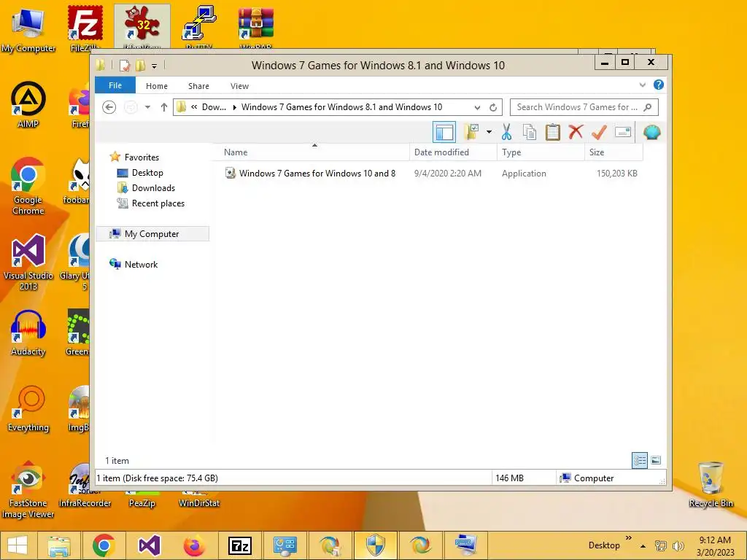The width and height of the screenshot is (747, 560).
Task: Expand the Desktop toolbar chevron
Action: pyautogui.click(x=628, y=538)
